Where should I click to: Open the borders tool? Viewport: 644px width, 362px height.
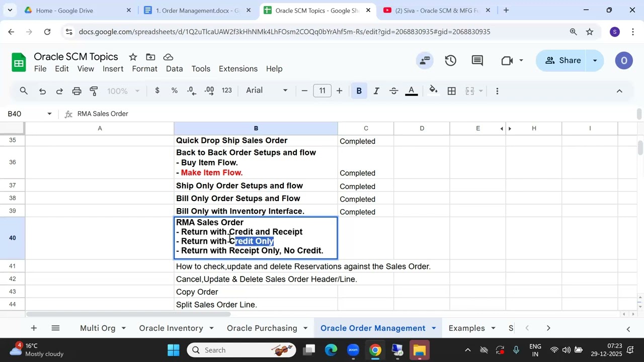pyautogui.click(x=452, y=91)
